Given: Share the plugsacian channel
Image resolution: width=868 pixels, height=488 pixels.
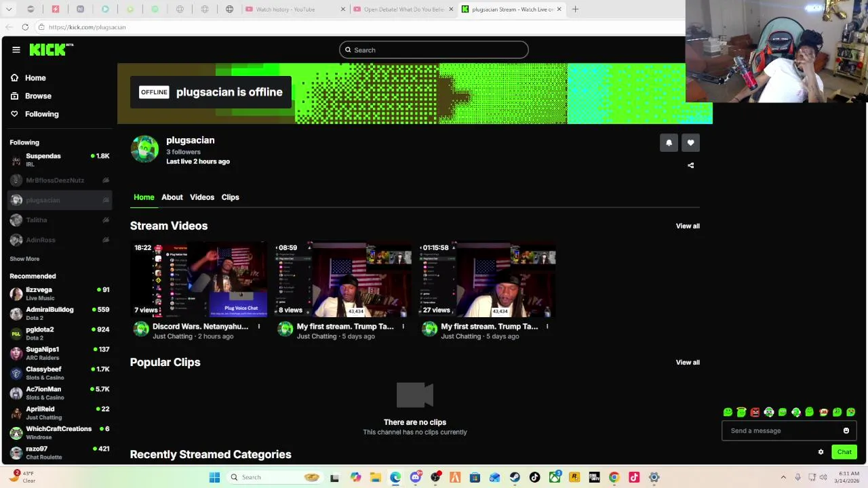Looking at the screenshot, I should pos(690,165).
